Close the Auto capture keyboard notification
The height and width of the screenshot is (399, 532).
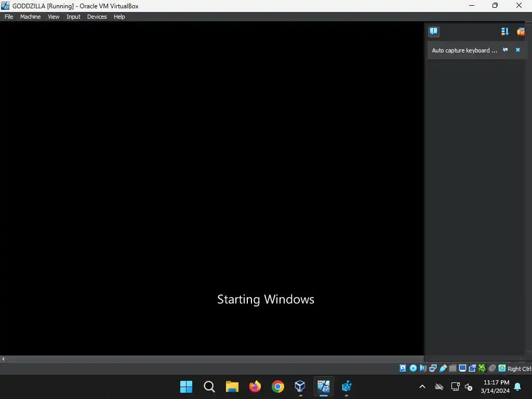coord(518,50)
